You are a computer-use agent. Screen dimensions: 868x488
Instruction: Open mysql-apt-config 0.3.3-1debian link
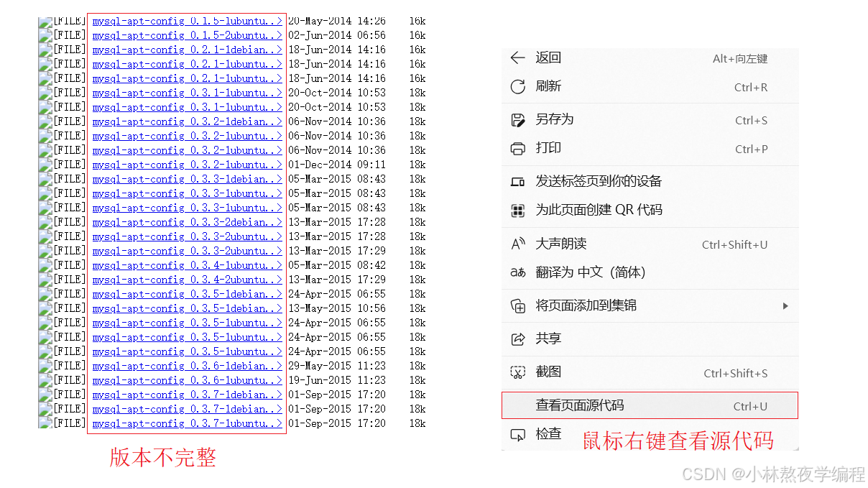188,179
